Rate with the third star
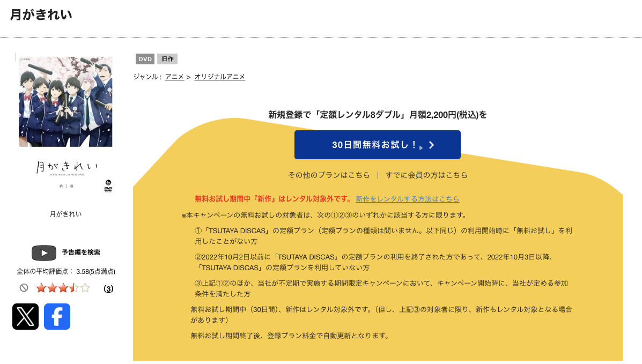This screenshot has width=642, height=364. click(x=63, y=288)
